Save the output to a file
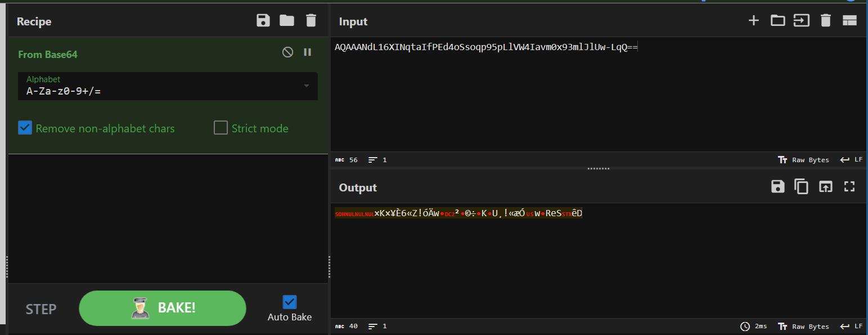868x335 pixels. (777, 187)
